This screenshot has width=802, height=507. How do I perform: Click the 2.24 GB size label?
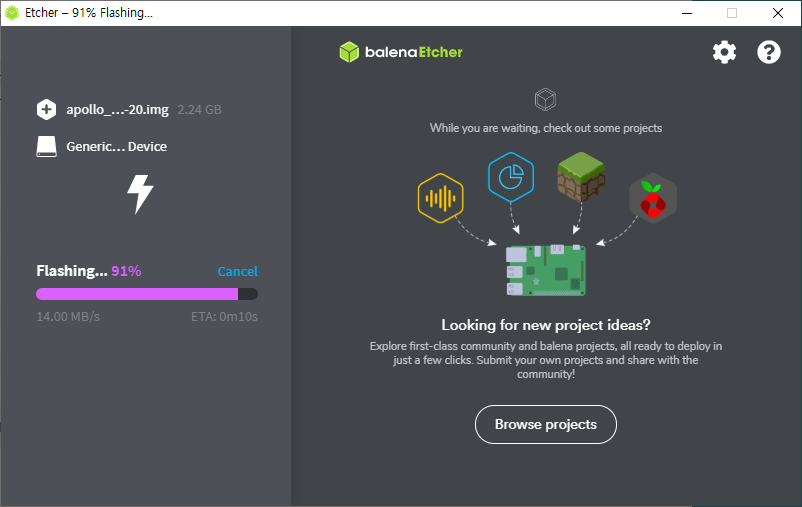click(199, 109)
